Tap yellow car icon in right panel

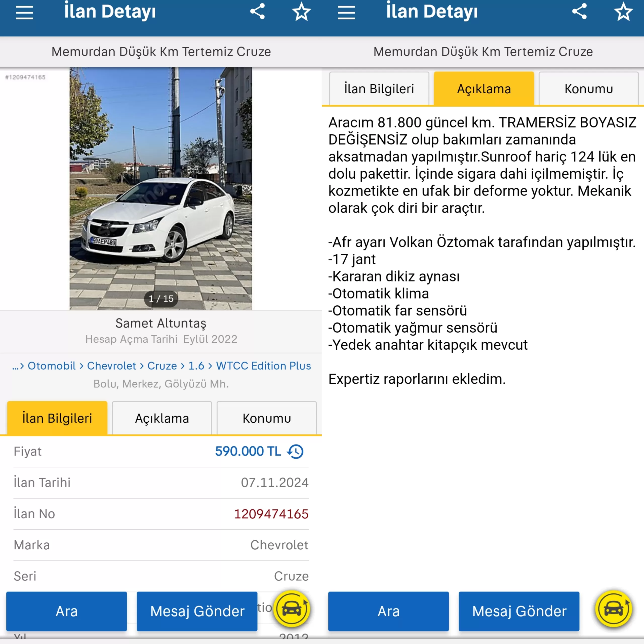(x=614, y=609)
